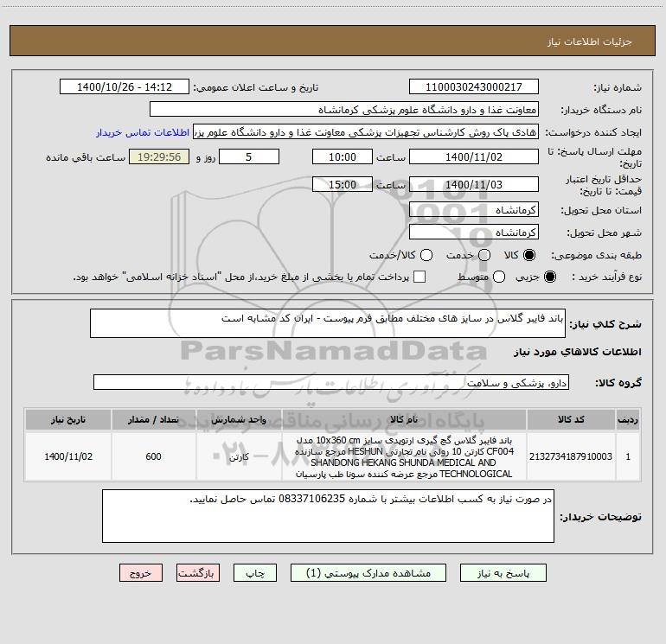666x644 pixels.
Task: Click the validity time field 15:00
Action: (x=343, y=185)
